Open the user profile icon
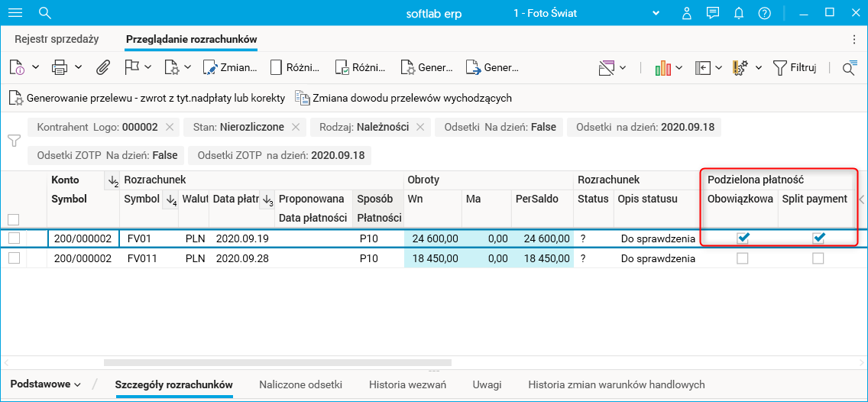 (687, 13)
